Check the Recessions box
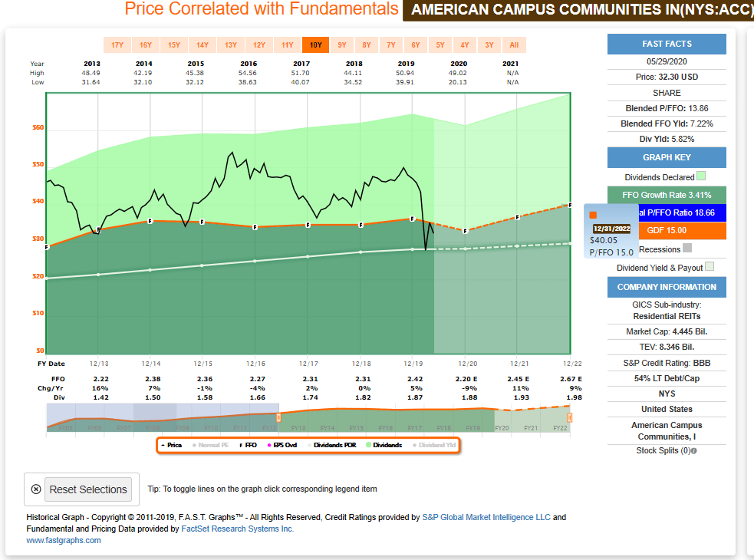 tap(687, 249)
